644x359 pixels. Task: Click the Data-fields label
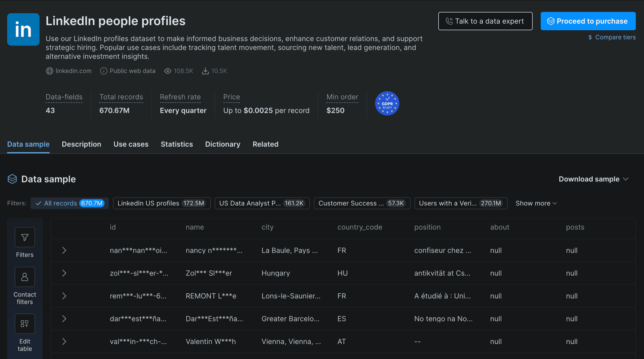(x=64, y=97)
